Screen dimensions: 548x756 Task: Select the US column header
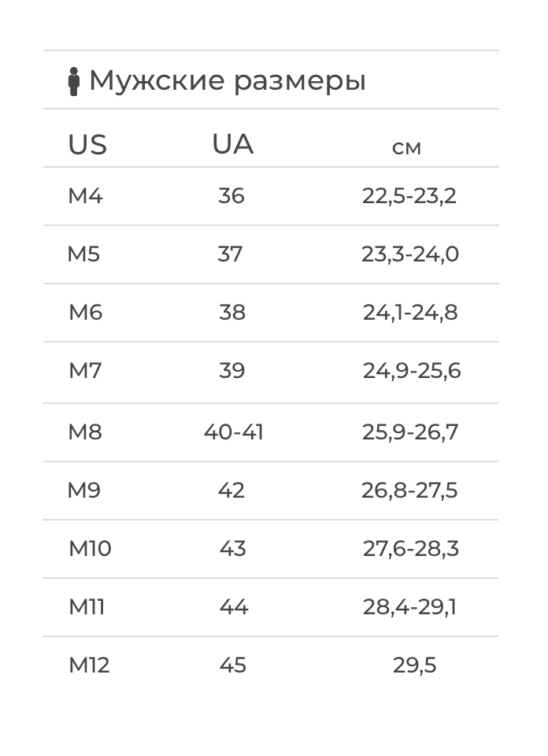click(x=87, y=145)
